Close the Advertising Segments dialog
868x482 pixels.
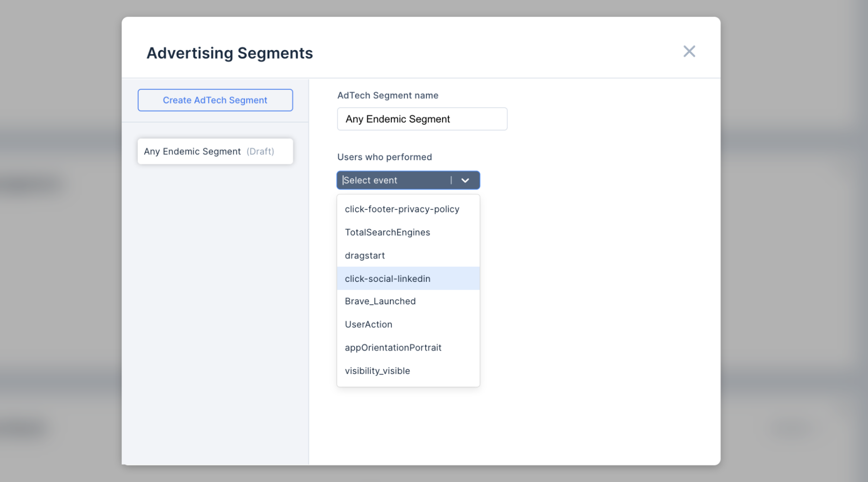tap(689, 51)
